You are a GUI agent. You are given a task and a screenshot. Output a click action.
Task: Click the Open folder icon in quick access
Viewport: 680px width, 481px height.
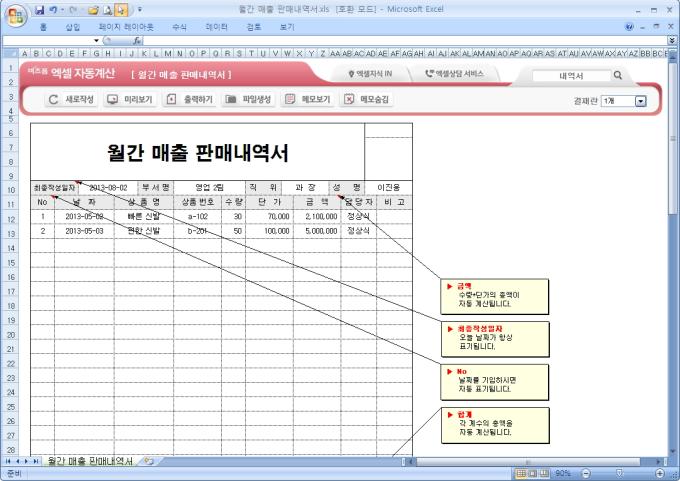(x=93, y=10)
